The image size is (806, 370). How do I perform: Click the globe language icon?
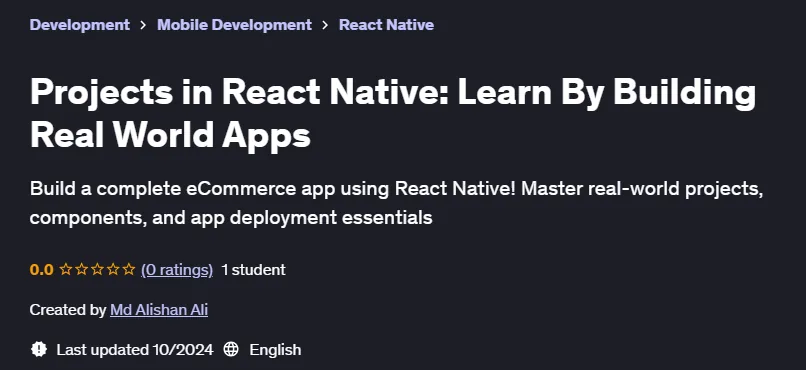coord(231,349)
